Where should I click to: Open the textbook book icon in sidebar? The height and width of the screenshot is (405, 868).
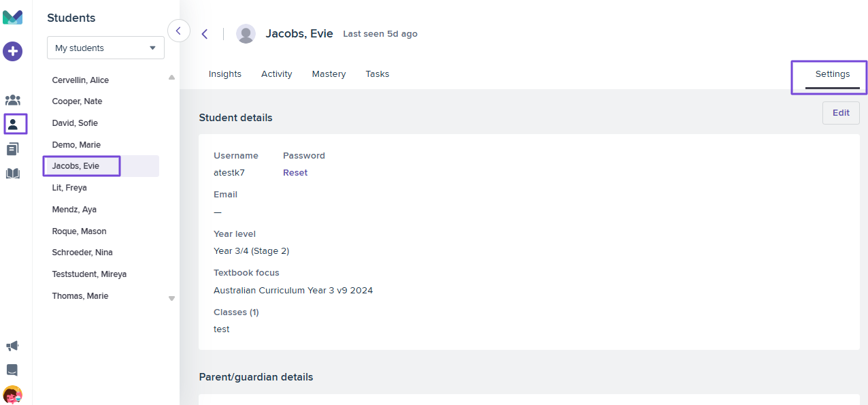pyautogui.click(x=12, y=174)
